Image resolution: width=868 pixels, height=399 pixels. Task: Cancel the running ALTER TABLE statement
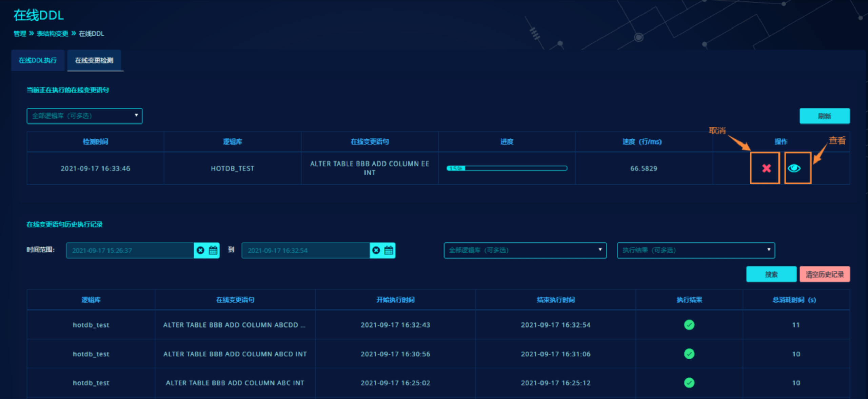click(x=766, y=168)
